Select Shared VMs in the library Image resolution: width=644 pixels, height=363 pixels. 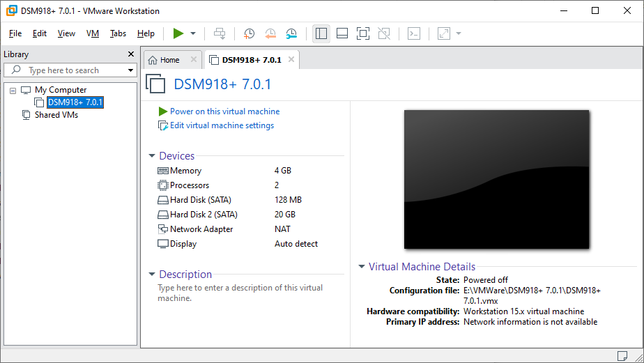tap(56, 115)
